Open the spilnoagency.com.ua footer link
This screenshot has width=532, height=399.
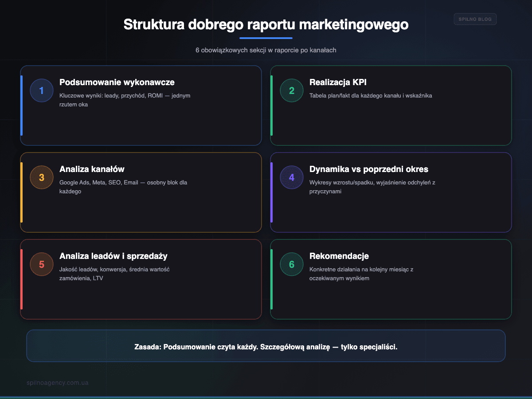click(58, 383)
